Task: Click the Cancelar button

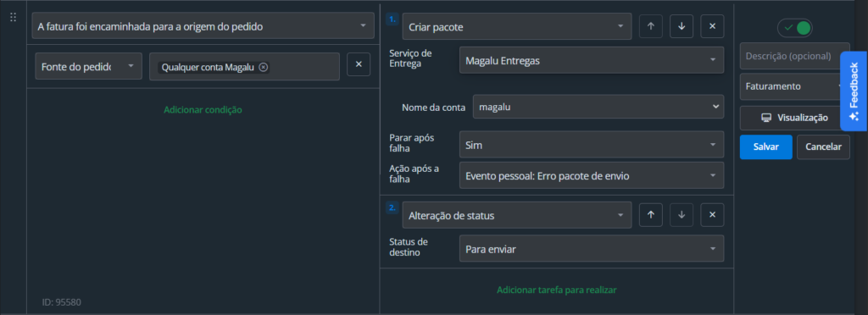Action: click(x=823, y=147)
